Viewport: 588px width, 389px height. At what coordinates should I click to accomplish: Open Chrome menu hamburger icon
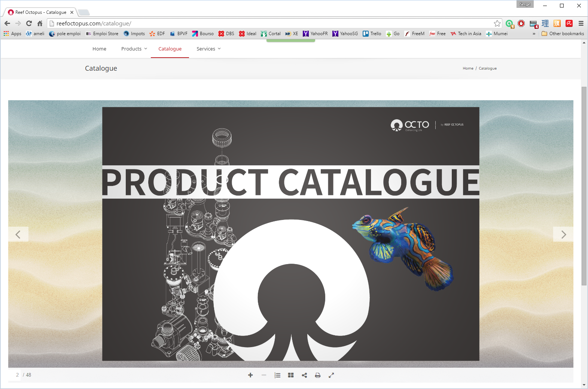pos(581,23)
